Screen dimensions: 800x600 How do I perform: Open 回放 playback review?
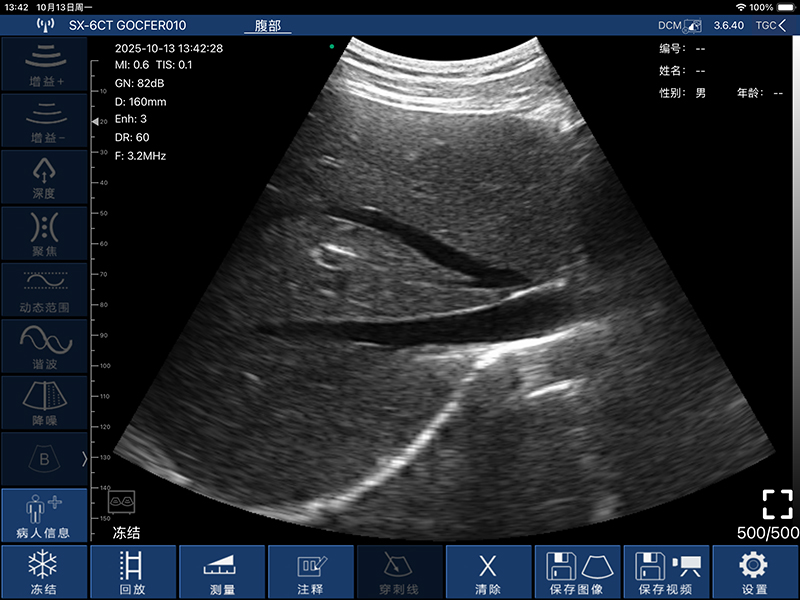click(x=132, y=572)
